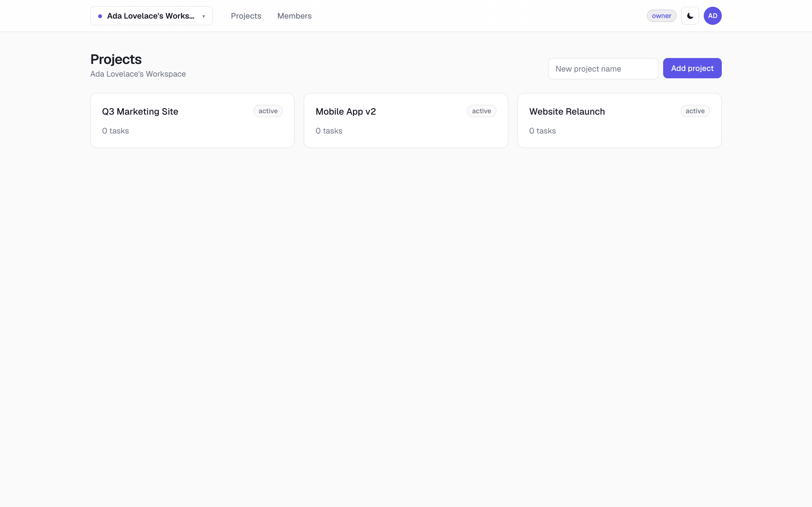Screen dimensions: 812x507
Task: Open Ada Lovelace's Workspace selector
Action: coord(151,16)
